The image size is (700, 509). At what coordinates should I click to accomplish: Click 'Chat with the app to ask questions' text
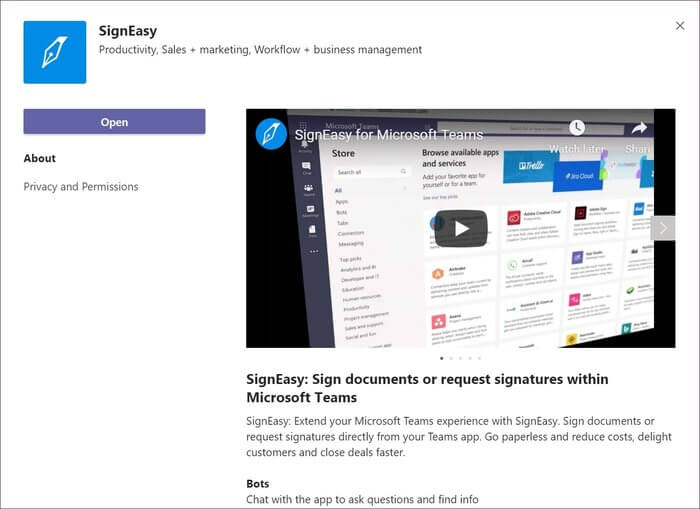(x=362, y=499)
